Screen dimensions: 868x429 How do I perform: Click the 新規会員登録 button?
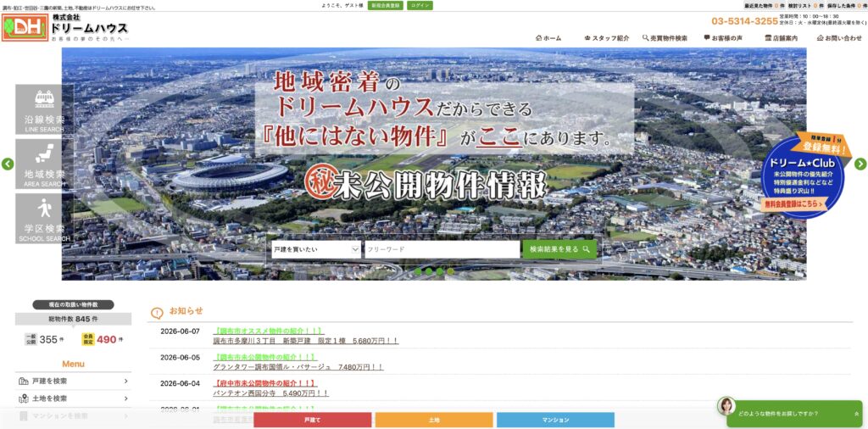386,6
